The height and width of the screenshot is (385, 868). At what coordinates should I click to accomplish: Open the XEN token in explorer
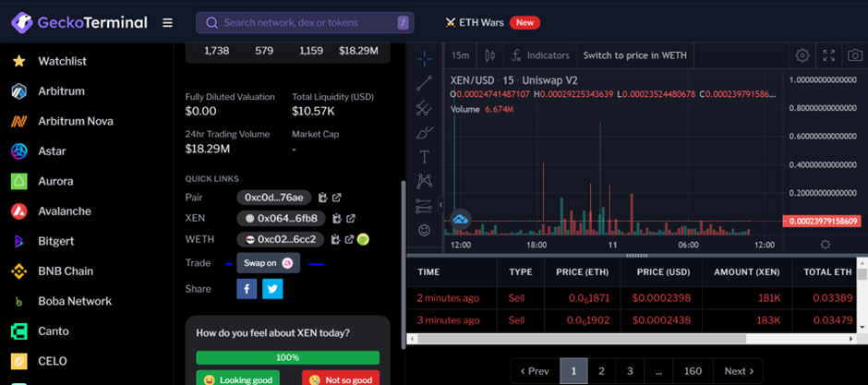(x=350, y=219)
